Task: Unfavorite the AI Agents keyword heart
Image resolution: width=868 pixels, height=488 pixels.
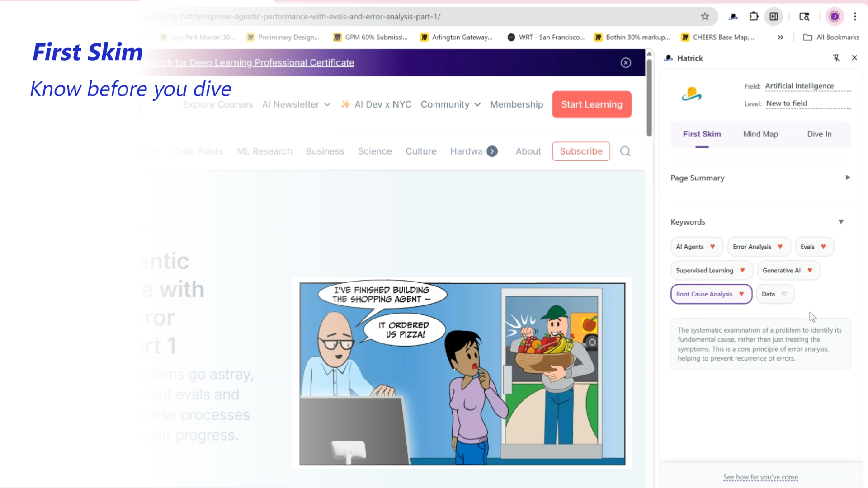Action: (712, 247)
